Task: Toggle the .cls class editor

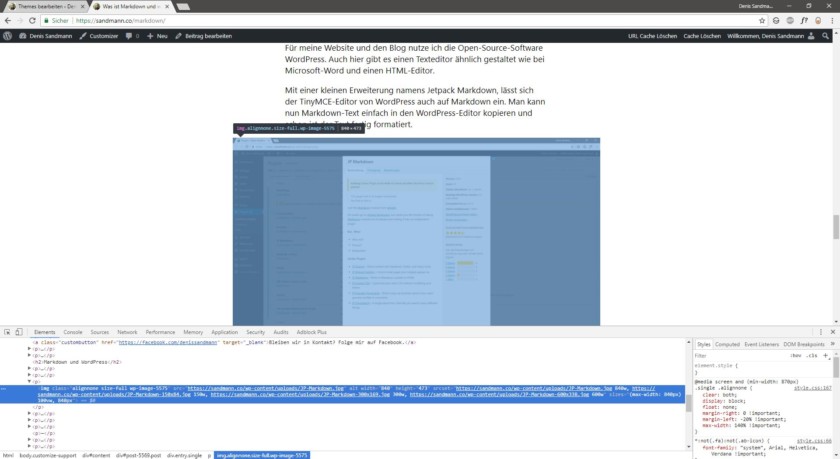Action: (811, 354)
